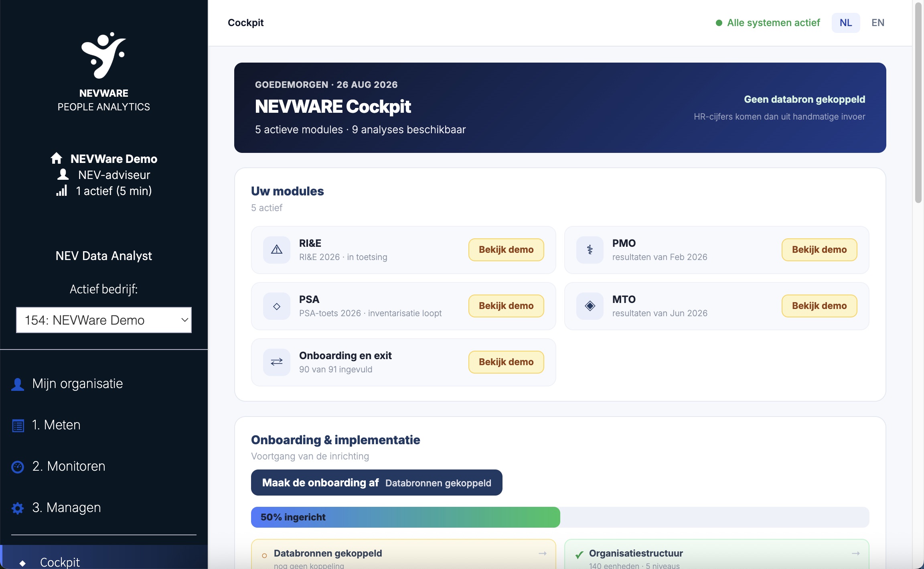Click the green status dot icon
Screen dimensions: 924x569
tap(719, 23)
